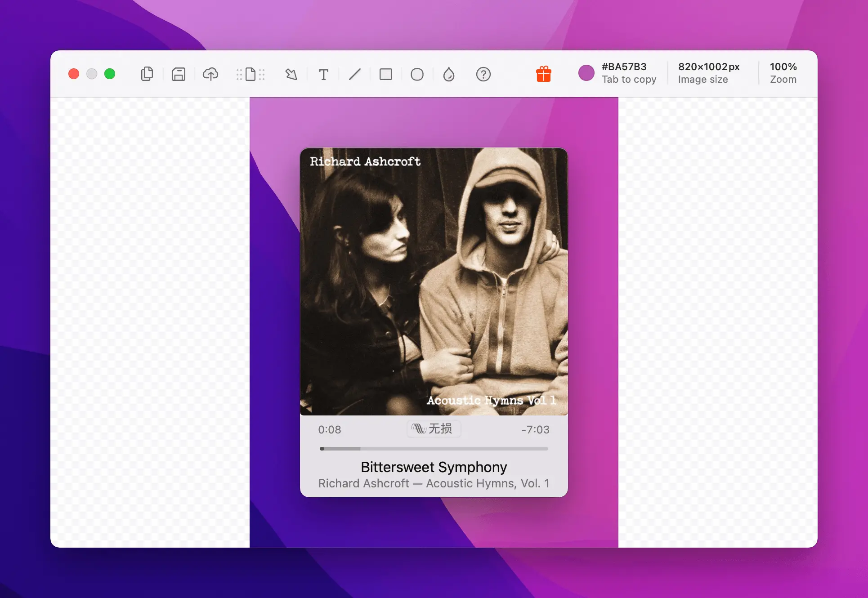The width and height of the screenshot is (868, 598).
Task: Click the 0:08 elapsed time label
Action: pyautogui.click(x=330, y=430)
